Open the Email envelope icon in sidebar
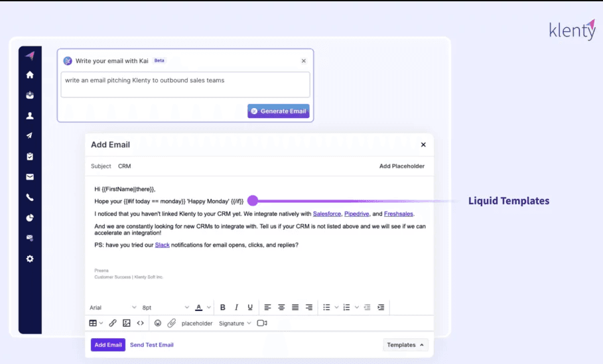This screenshot has height=364, width=603. 30,177
